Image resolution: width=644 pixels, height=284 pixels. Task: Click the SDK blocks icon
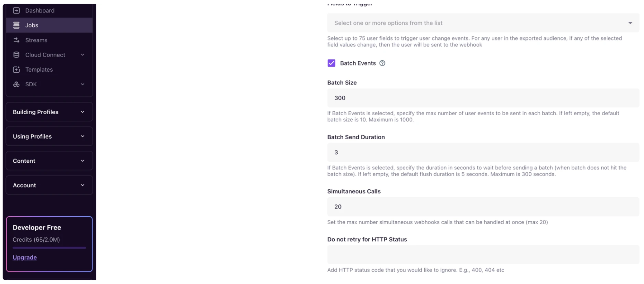click(16, 84)
